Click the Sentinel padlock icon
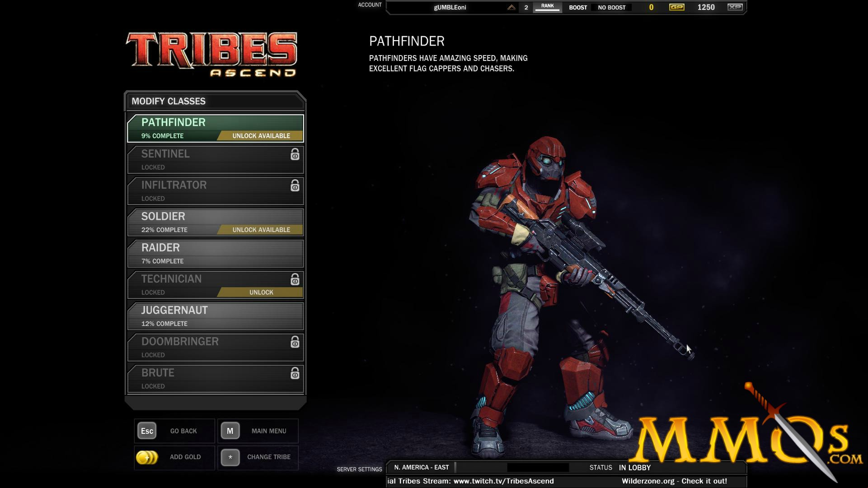 (295, 154)
